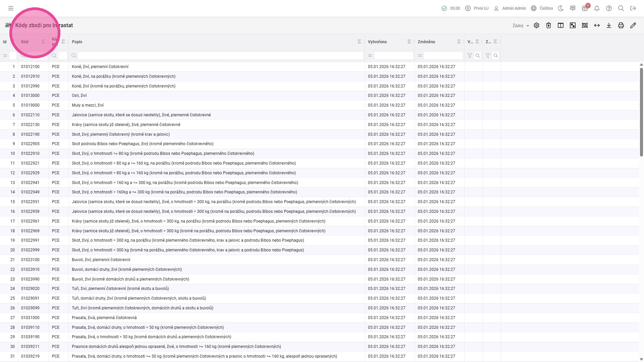Viewport: 644px width, 362px height.
Task: Click the gear settings icon in grid toolbar
Action: [x=536, y=25]
